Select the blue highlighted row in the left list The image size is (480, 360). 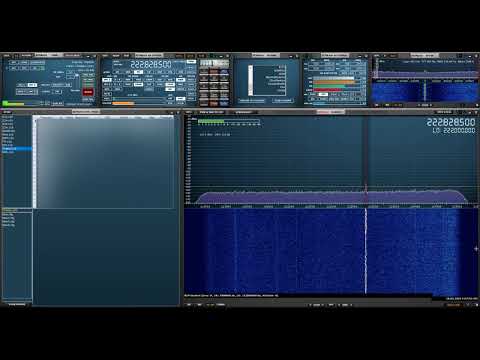tap(17, 149)
